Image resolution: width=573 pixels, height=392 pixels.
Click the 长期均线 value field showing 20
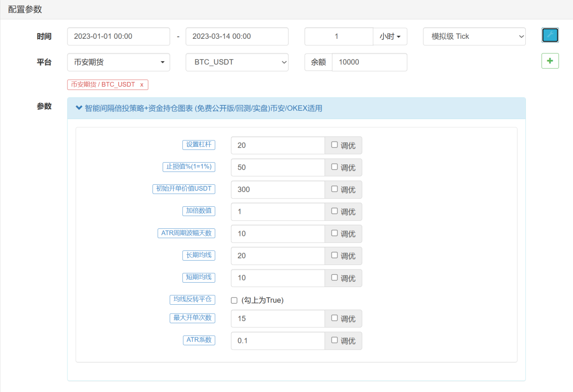click(278, 256)
